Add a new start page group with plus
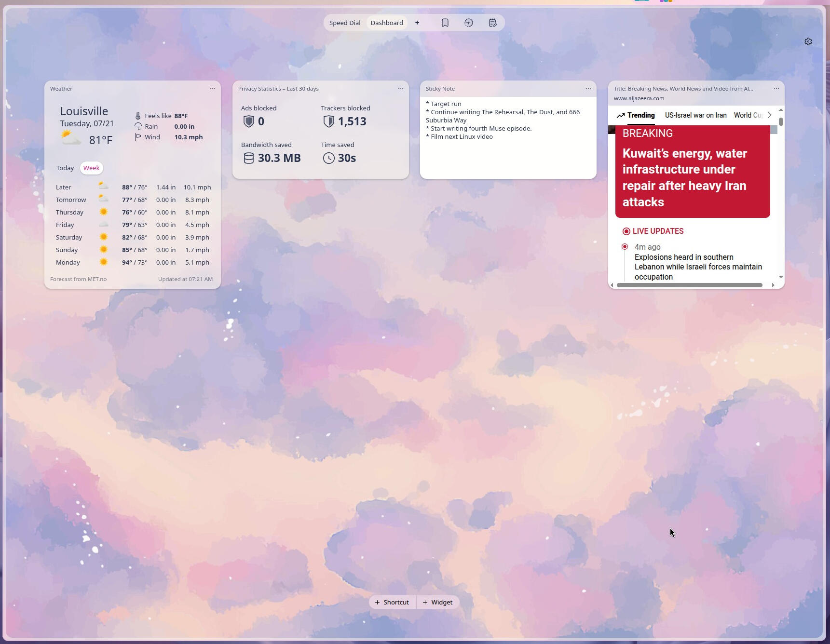 pos(417,23)
